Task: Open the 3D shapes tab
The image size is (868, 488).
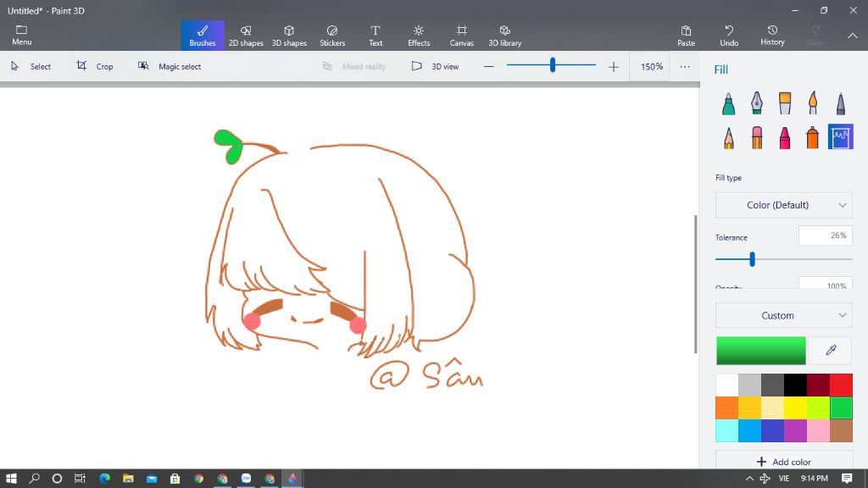Action: pos(289,36)
